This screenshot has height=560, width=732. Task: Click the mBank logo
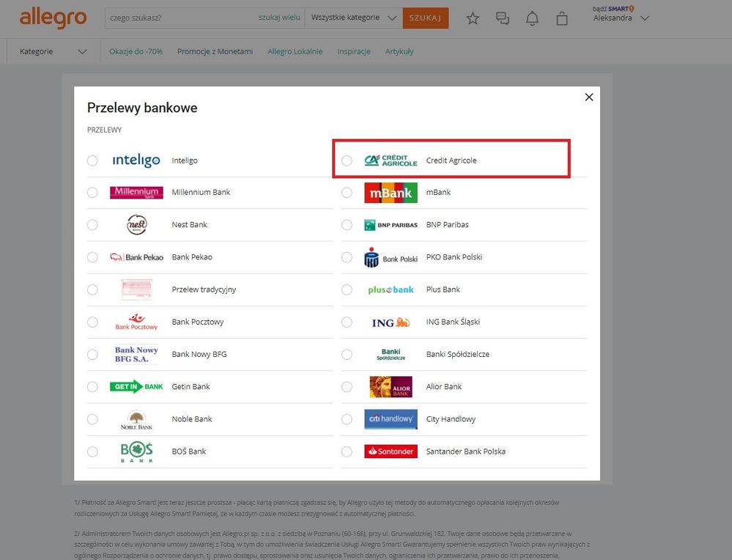391,193
